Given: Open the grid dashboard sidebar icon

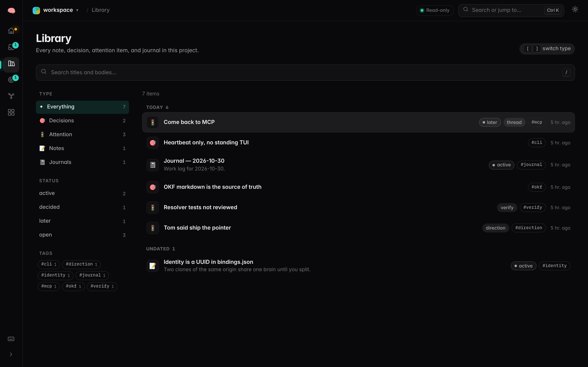Looking at the screenshot, I should pos(11,112).
